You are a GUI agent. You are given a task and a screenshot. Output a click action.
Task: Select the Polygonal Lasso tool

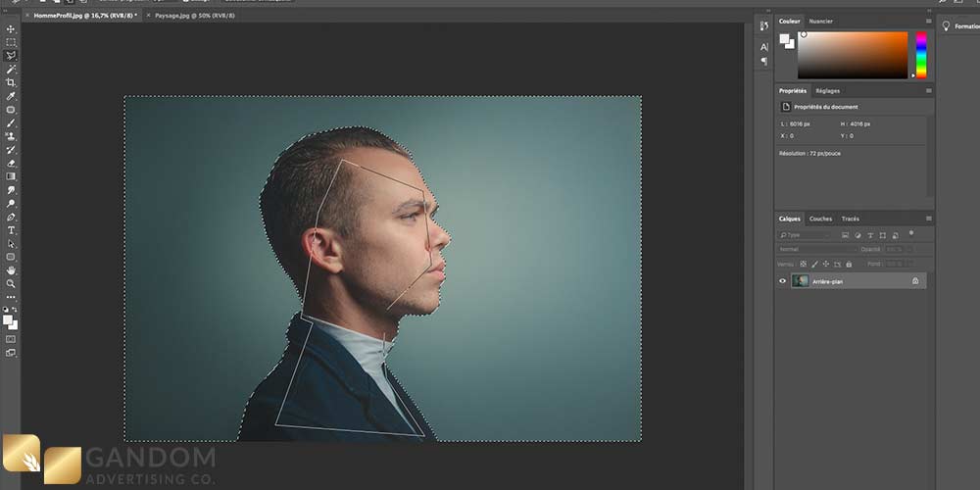[x=11, y=56]
